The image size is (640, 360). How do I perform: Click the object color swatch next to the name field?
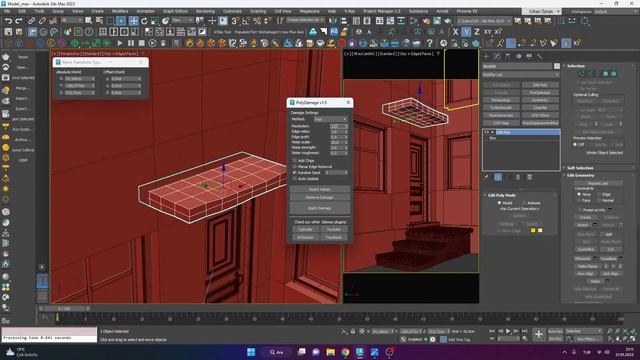point(557,66)
